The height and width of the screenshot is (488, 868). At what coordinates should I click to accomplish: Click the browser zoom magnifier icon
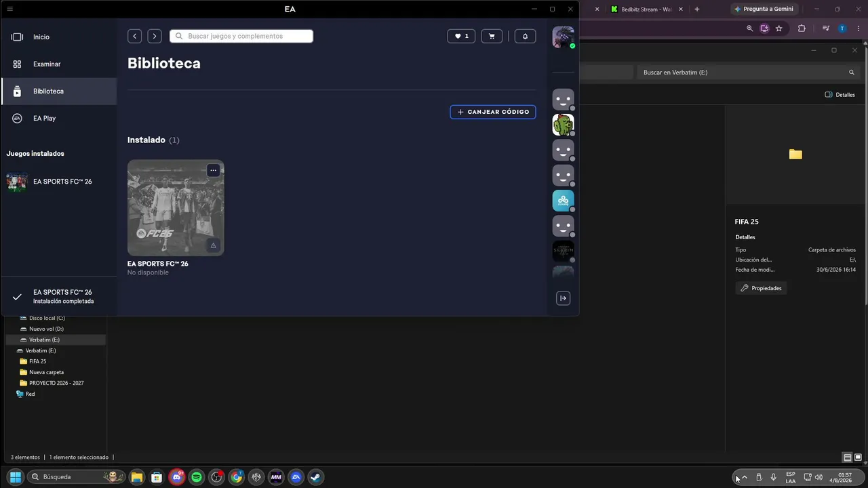click(x=749, y=28)
